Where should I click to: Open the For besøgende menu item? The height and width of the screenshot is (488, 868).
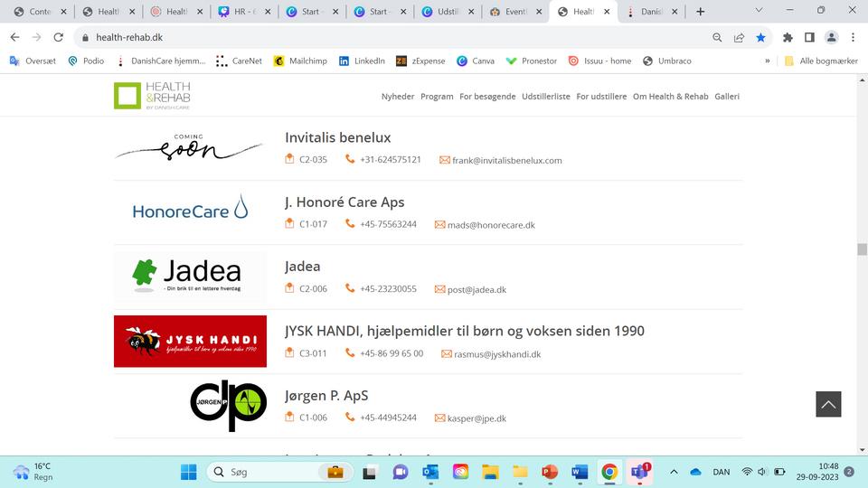click(x=487, y=97)
